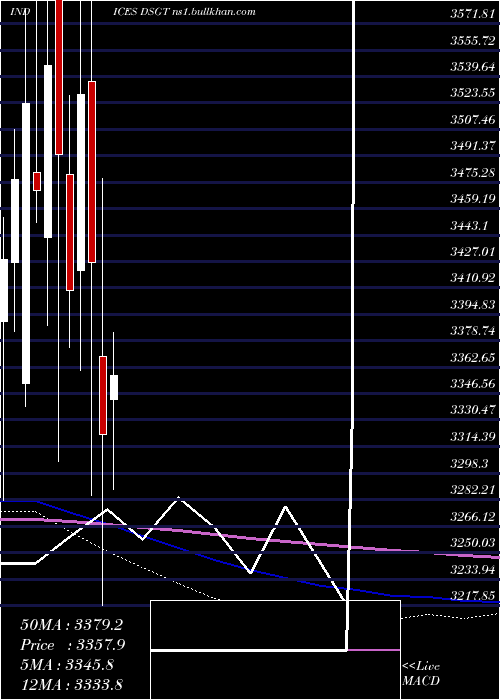This screenshot has height=700, width=500.
Task: Click the 3555.72 price axis label
Action: 473,41
